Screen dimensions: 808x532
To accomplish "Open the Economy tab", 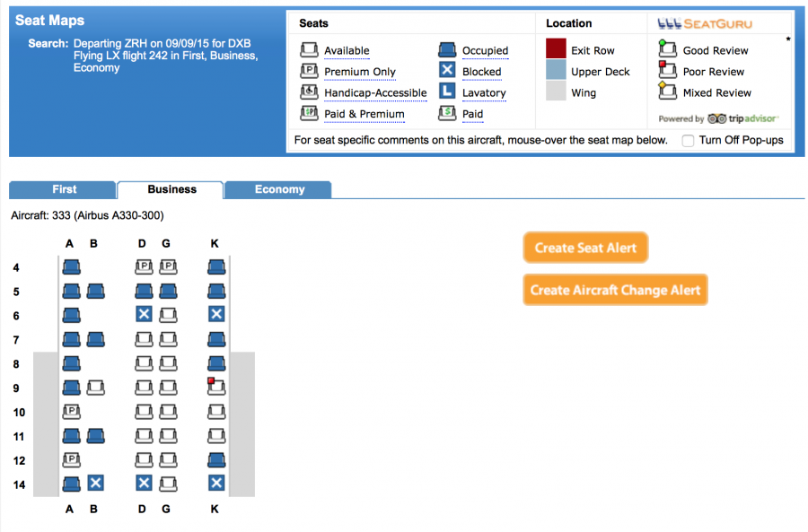I will point(279,189).
